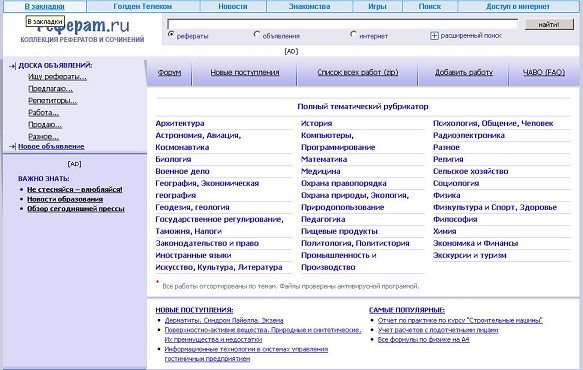
Task: Open the Форум tab
Action: (x=169, y=73)
